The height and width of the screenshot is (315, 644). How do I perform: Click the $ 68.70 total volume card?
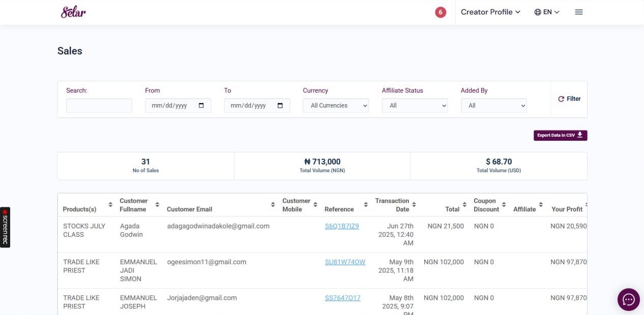499,166
